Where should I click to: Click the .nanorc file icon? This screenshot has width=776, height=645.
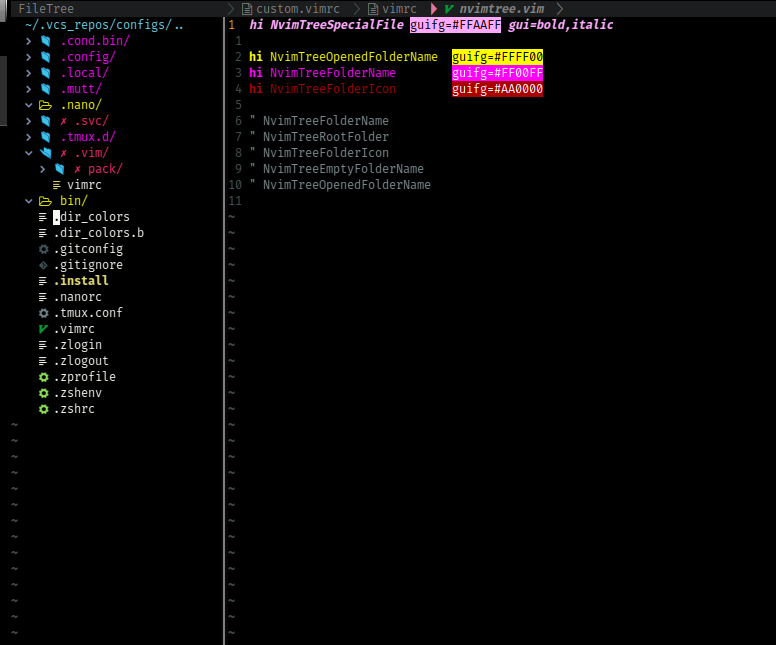coord(43,297)
